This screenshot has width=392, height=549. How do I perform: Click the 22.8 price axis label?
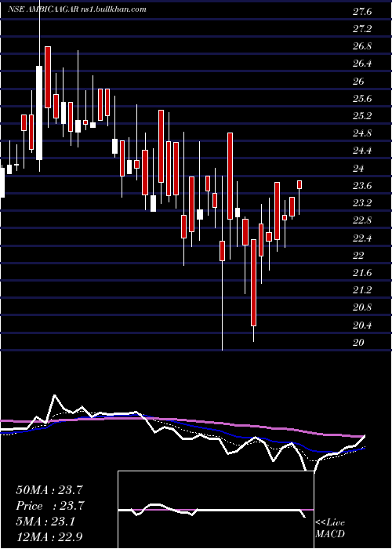362,221
